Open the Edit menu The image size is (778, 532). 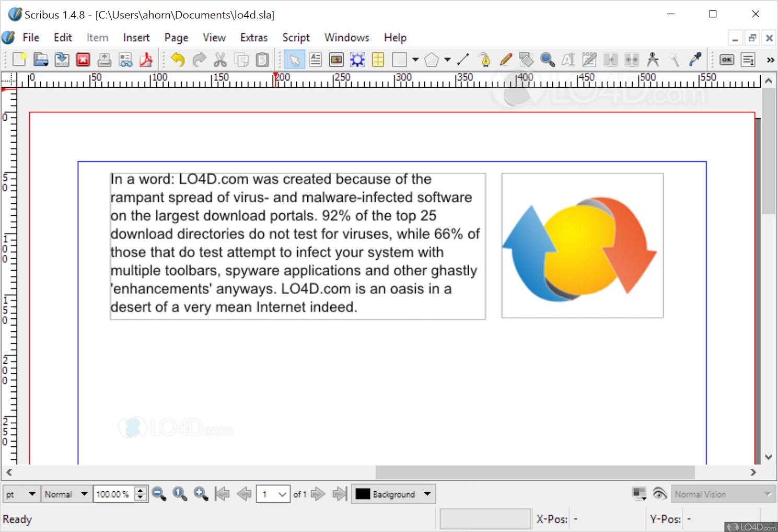(x=63, y=38)
